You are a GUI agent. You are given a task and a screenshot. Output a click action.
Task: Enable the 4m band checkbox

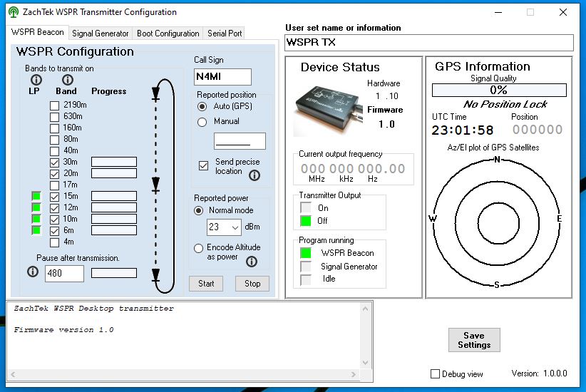coord(55,242)
